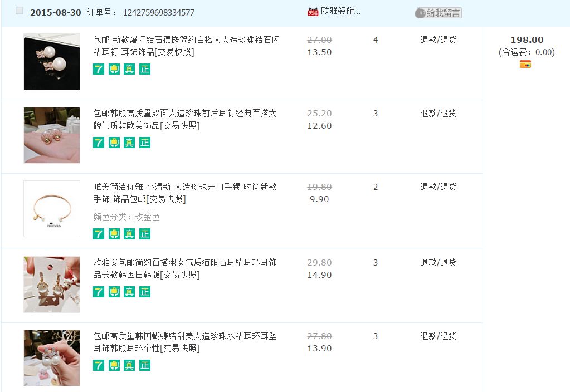
Task: Request 退款/退货 for the bow pearl earrings
Action: [438, 336]
